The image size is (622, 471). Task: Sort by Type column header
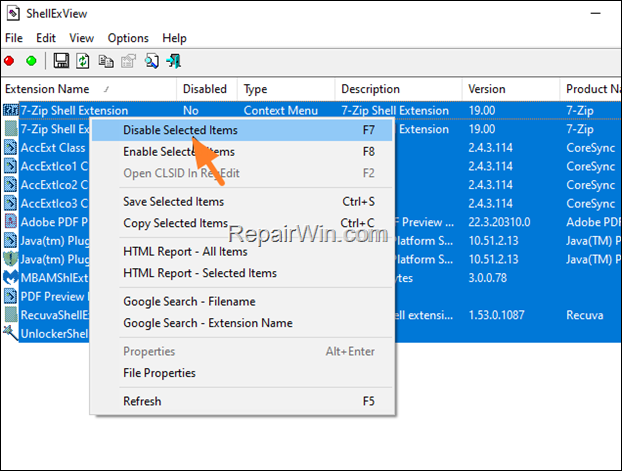[x=286, y=89]
